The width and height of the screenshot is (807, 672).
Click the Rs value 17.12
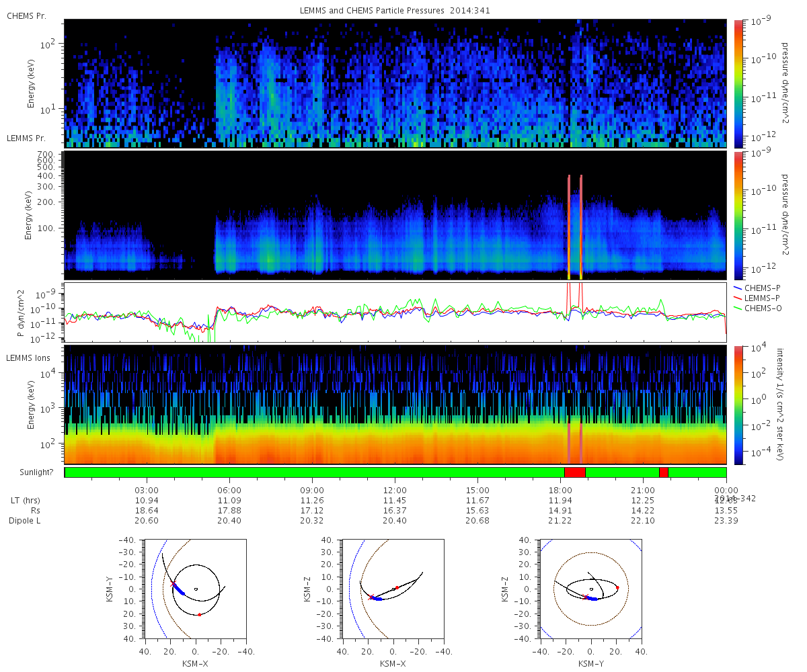click(312, 511)
